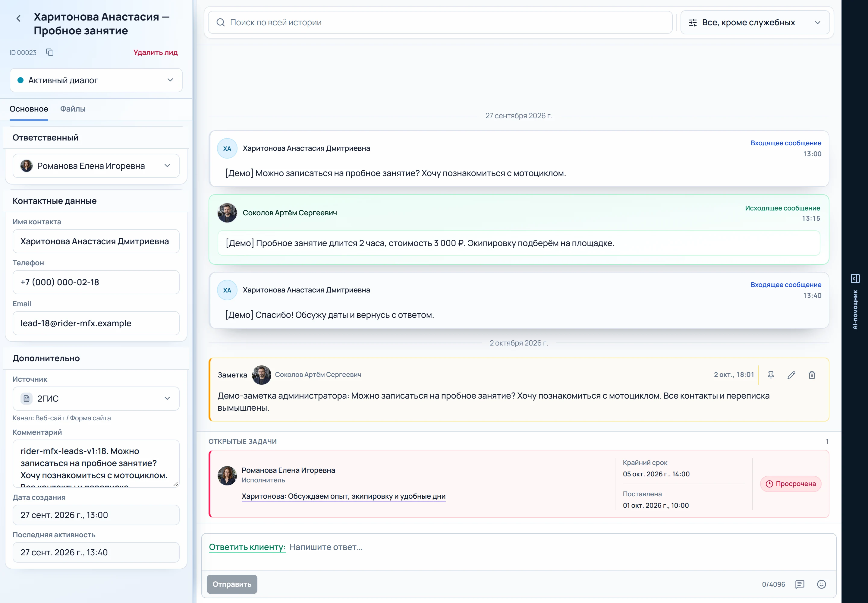The image size is (868, 603).
Task: Open the task link Харитонова: Обсуждаем опыт
Action: point(343,496)
